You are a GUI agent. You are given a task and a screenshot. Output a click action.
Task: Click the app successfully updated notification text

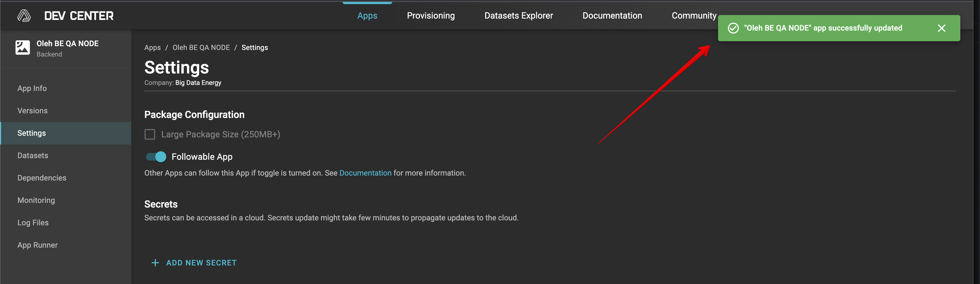[x=823, y=28]
